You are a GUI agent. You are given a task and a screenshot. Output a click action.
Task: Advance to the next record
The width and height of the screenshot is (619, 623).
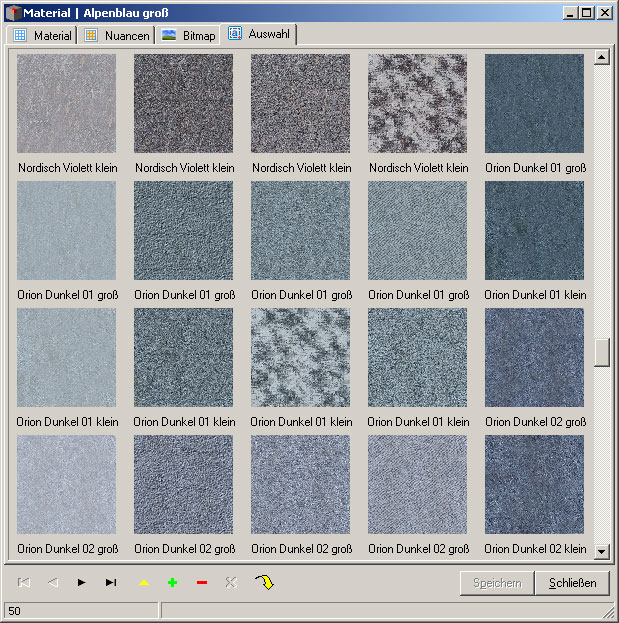click(81, 582)
